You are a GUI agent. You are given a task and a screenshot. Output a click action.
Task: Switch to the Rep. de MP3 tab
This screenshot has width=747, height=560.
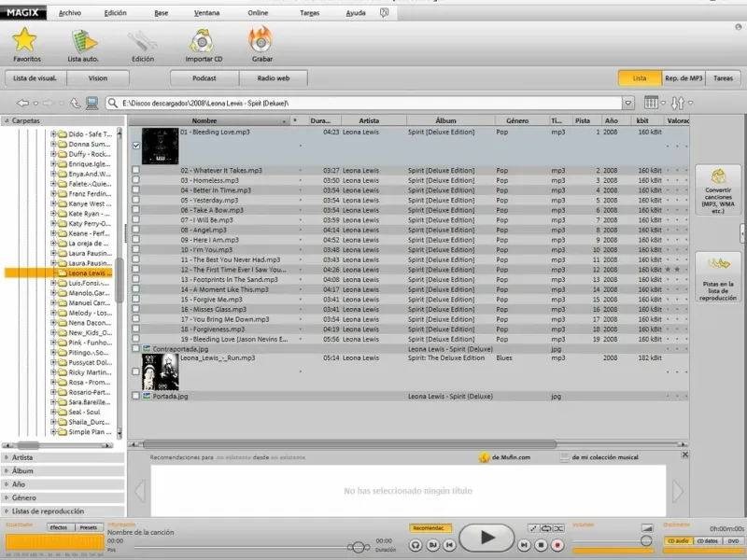coord(684,78)
